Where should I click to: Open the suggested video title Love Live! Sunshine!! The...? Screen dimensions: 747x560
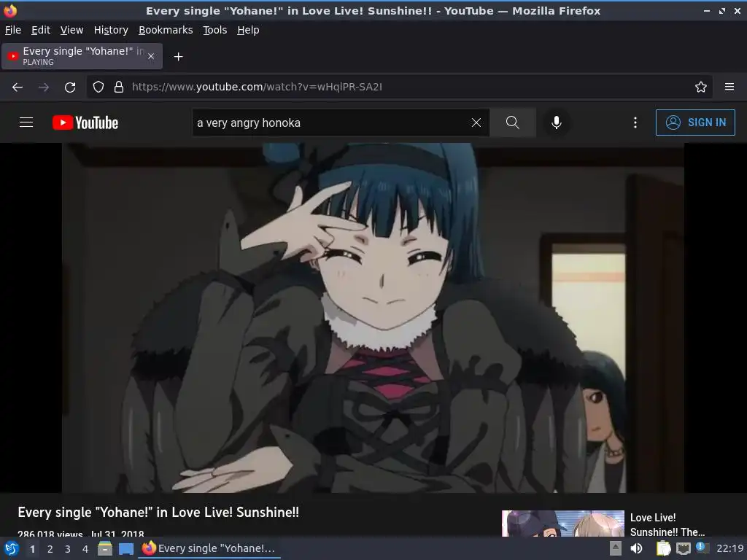tap(667, 525)
